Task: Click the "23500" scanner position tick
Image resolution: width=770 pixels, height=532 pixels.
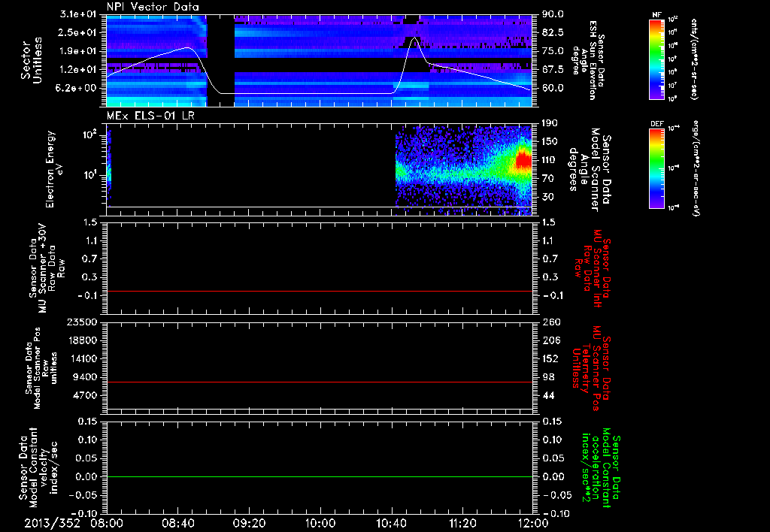Action: 83,322
